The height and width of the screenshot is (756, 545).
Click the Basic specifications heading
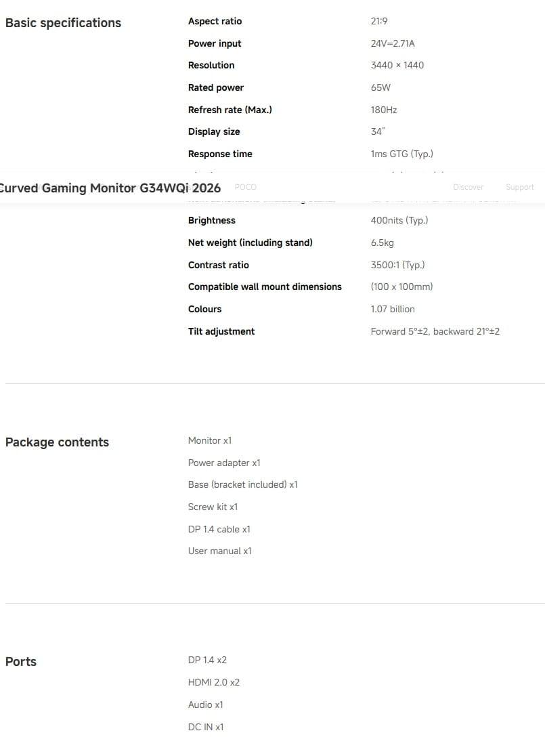[x=63, y=23]
